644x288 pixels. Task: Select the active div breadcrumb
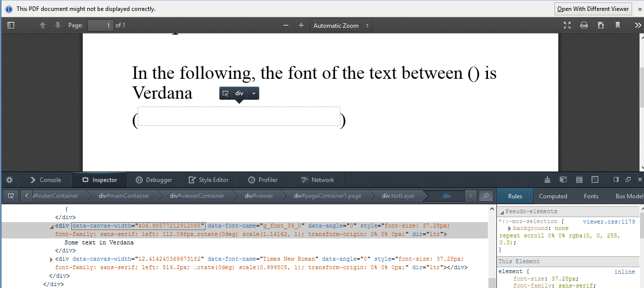pyautogui.click(x=447, y=196)
